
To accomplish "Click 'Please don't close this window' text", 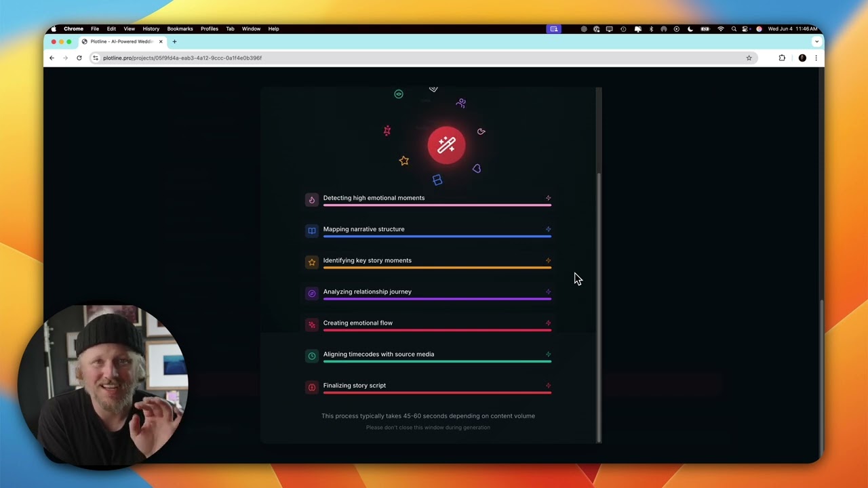I will (x=428, y=428).
